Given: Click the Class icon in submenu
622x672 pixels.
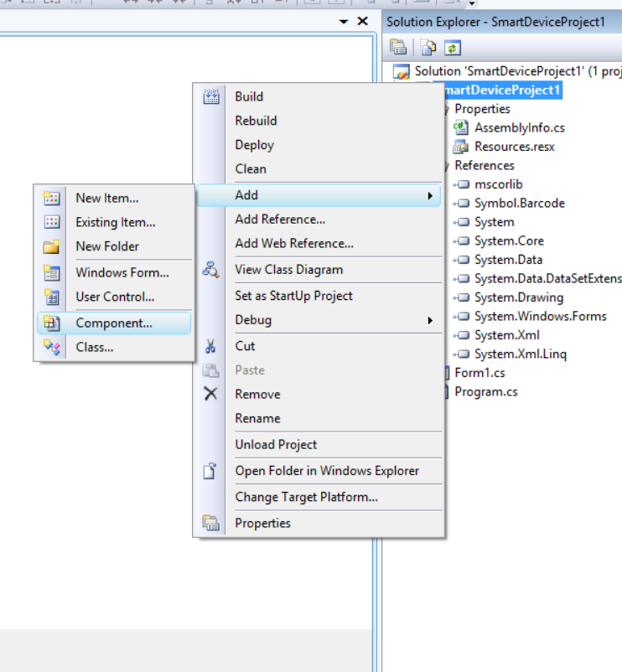Looking at the screenshot, I should coord(51,347).
